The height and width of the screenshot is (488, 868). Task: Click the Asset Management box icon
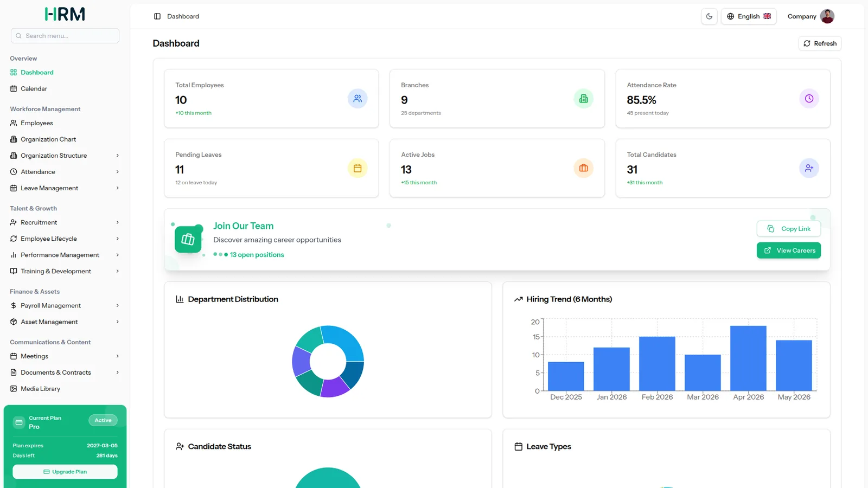point(14,322)
